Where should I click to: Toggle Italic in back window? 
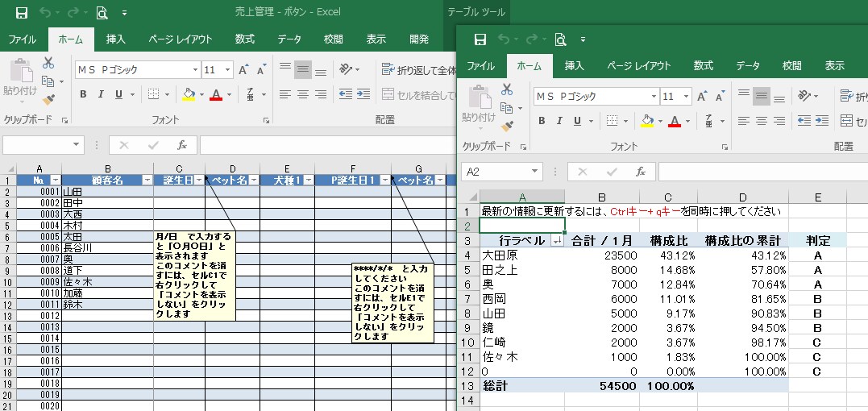point(101,94)
